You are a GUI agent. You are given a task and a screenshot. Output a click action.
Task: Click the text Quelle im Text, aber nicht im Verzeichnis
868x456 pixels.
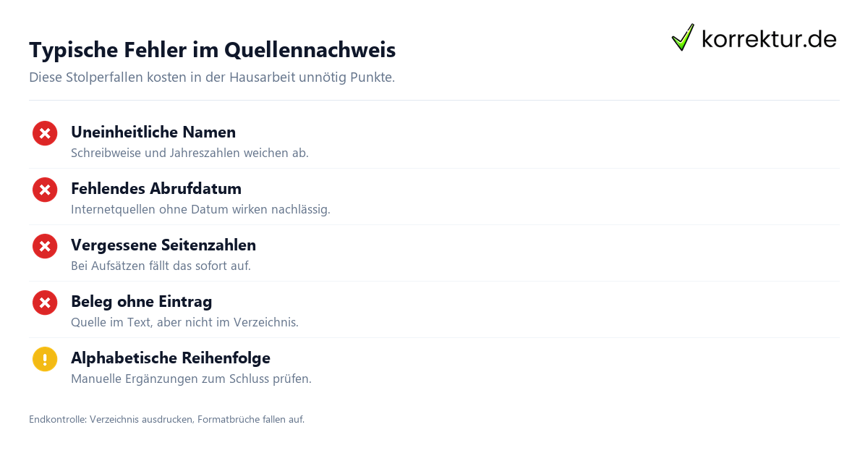[184, 323]
